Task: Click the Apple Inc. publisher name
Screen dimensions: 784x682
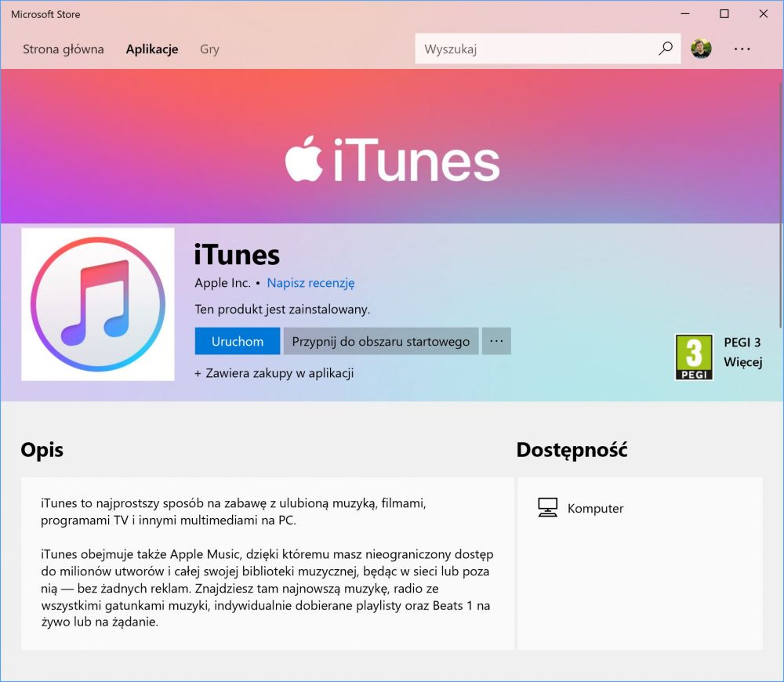Action: pos(223,283)
